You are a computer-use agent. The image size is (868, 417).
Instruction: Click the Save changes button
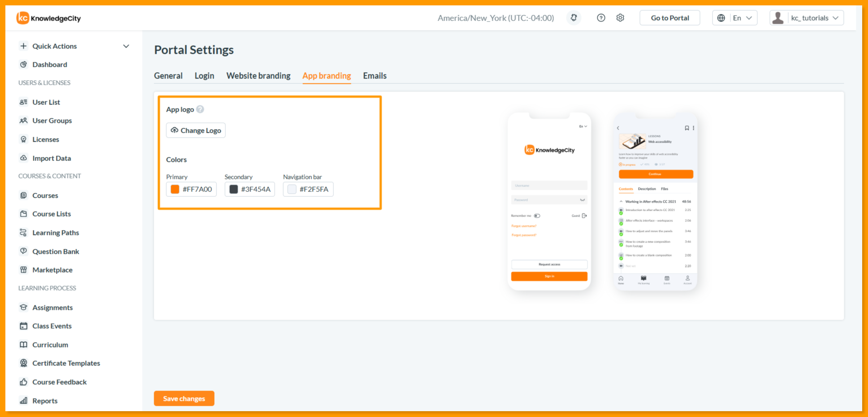click(x=184, y=399)
